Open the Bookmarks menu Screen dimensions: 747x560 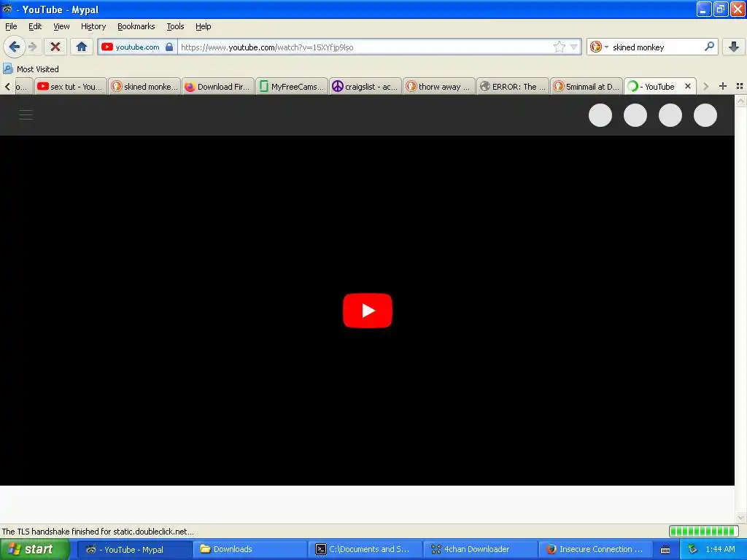(136, 26)
